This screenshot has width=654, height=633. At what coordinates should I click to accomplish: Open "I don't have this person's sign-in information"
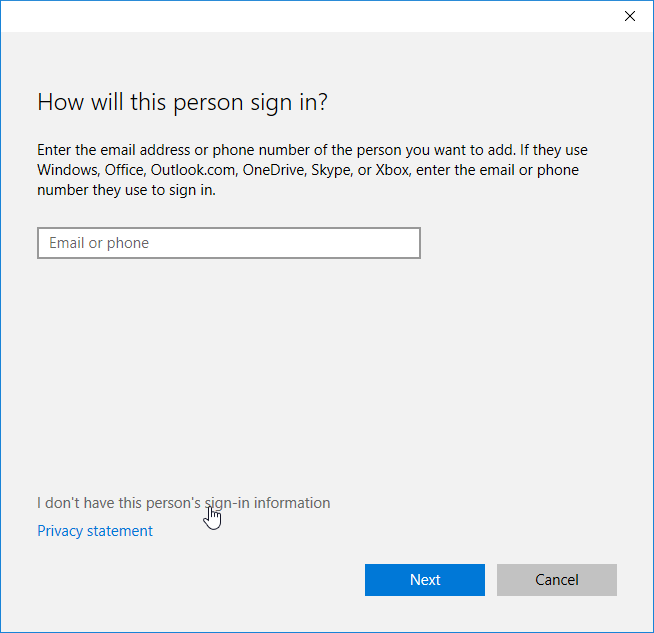(184, 503)
